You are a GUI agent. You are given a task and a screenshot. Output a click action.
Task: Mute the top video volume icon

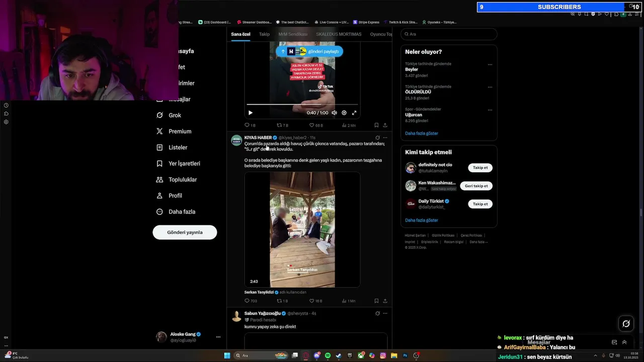(x=334, y=113)
